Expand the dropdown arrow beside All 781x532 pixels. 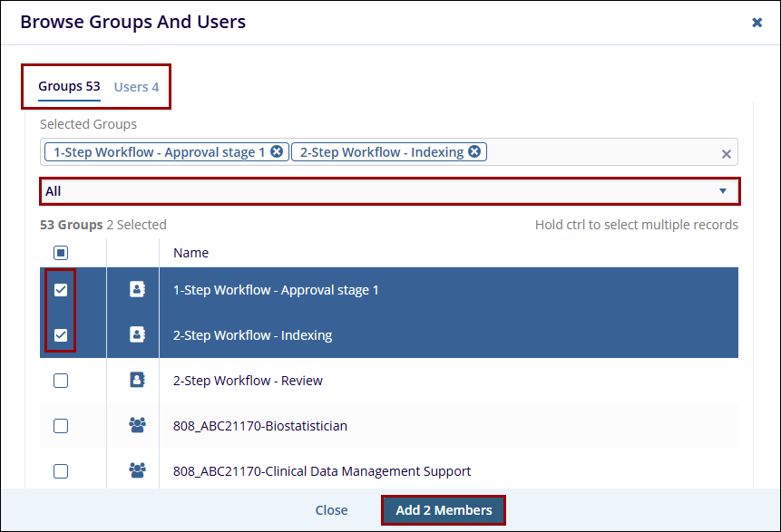click(723, 191)
